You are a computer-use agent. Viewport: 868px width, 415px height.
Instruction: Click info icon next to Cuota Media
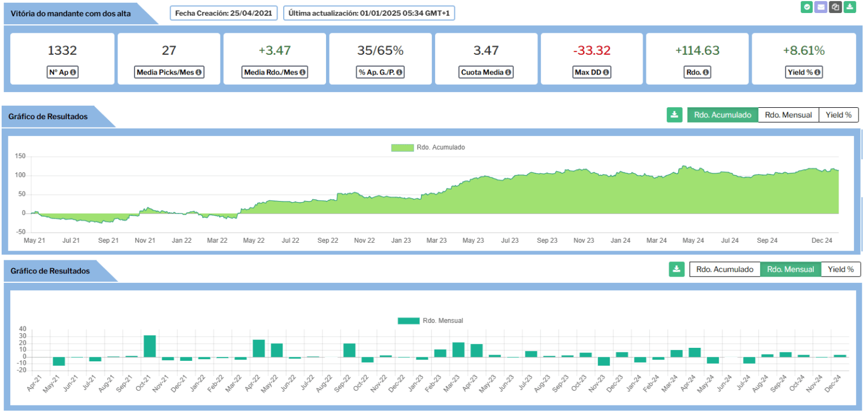point(508,72)
